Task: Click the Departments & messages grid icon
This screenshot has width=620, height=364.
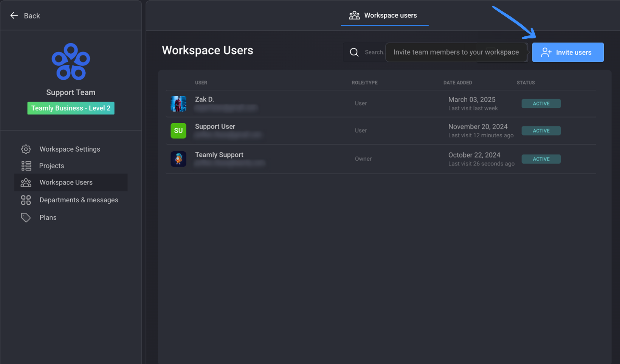Action: 26,200
